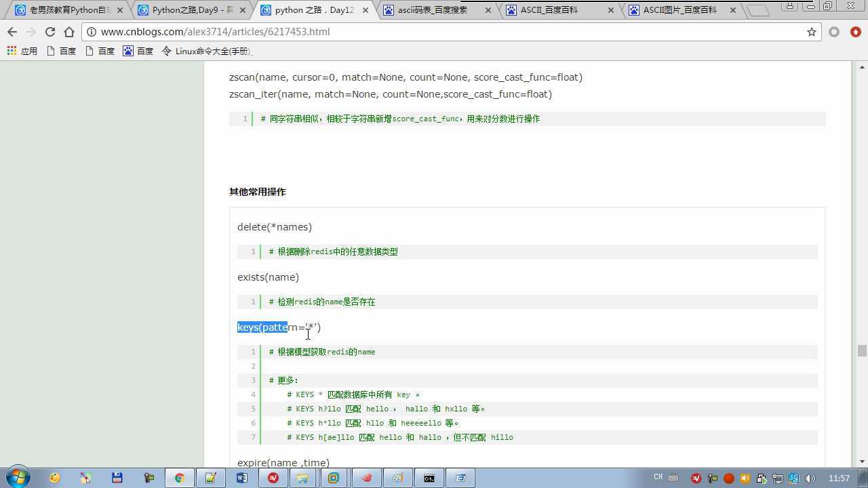Open the command prompt in taskbar
Image resolution: width=868 pixels, height=488 pixels.
coord(429,478)
